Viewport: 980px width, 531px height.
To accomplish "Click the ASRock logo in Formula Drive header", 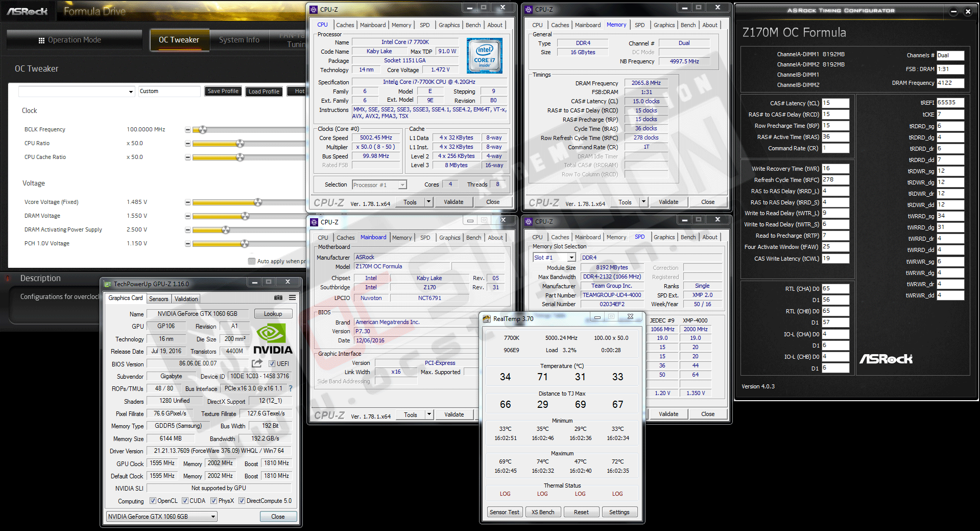I will pos(28,11).
